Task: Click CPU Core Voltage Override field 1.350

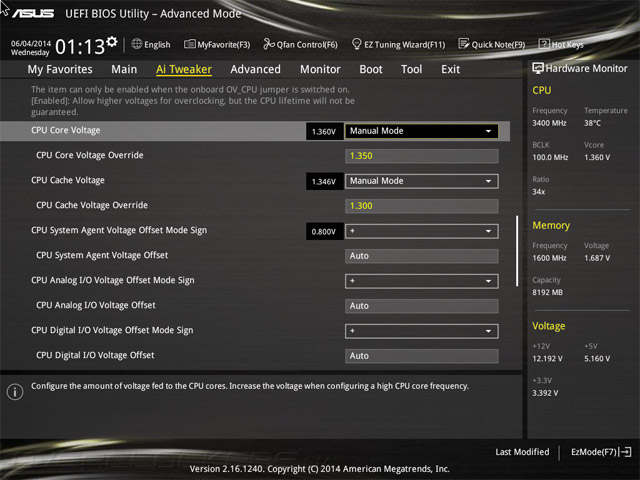Action: coord(422,156)
